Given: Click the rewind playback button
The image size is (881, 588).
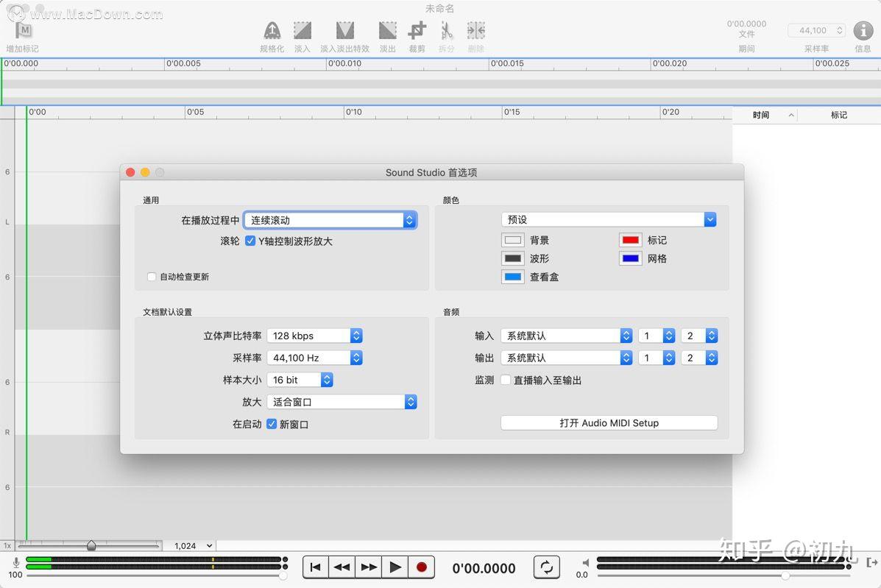Looking at the screenshot, I should coord(342,567).
